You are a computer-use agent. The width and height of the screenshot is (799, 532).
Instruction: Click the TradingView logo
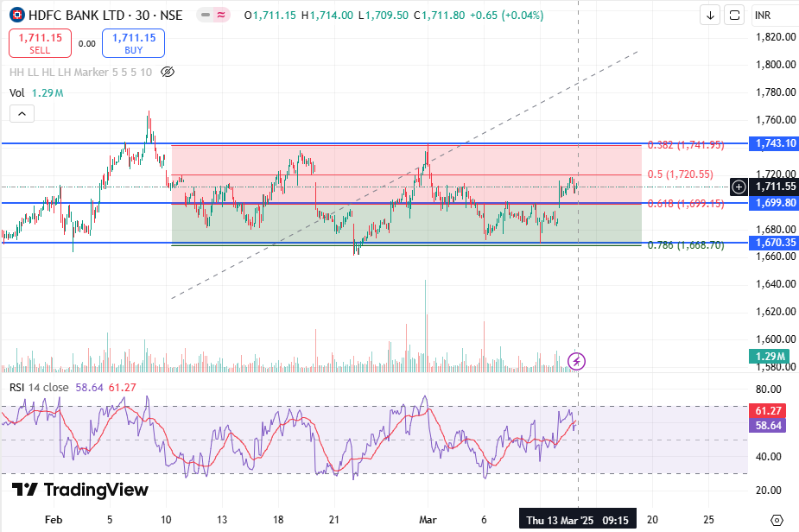pos(80,490)
